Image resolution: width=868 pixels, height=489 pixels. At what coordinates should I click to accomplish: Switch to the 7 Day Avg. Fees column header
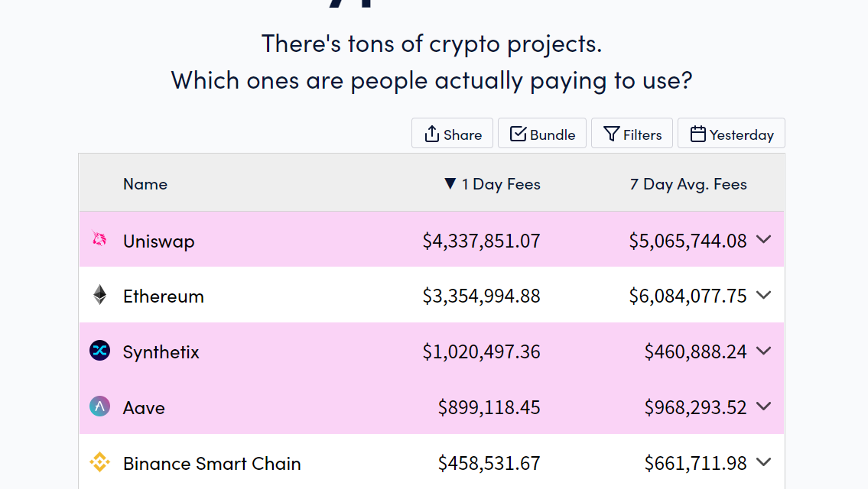coord(688,184)
